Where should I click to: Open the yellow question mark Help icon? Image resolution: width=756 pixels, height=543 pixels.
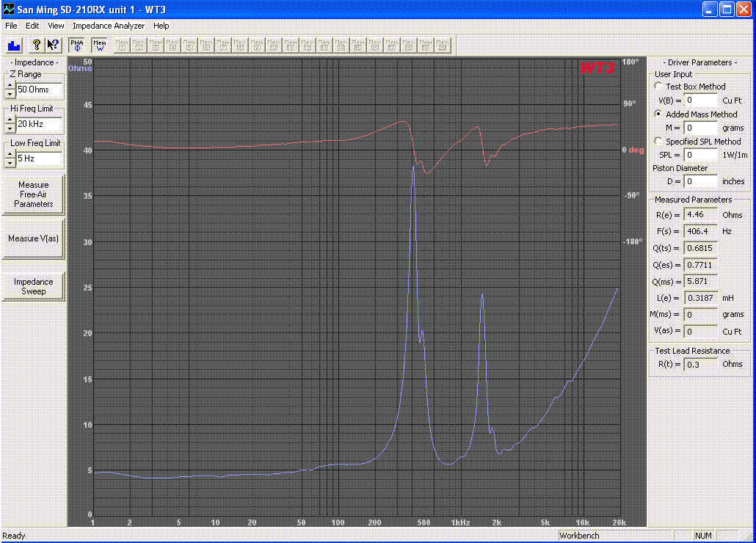36,45
